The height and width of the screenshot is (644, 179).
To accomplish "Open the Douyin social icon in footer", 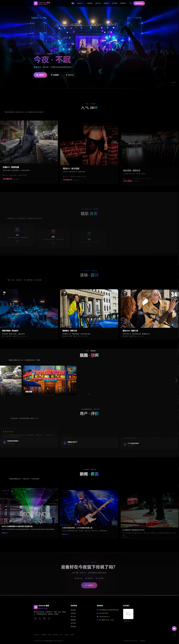I will tap(49, 619).
